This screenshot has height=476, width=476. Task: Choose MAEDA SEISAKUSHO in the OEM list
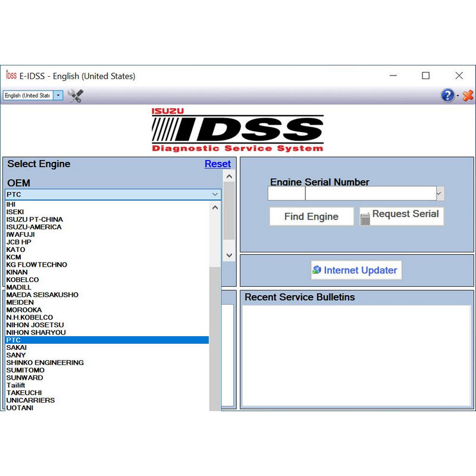pos(107,295)
